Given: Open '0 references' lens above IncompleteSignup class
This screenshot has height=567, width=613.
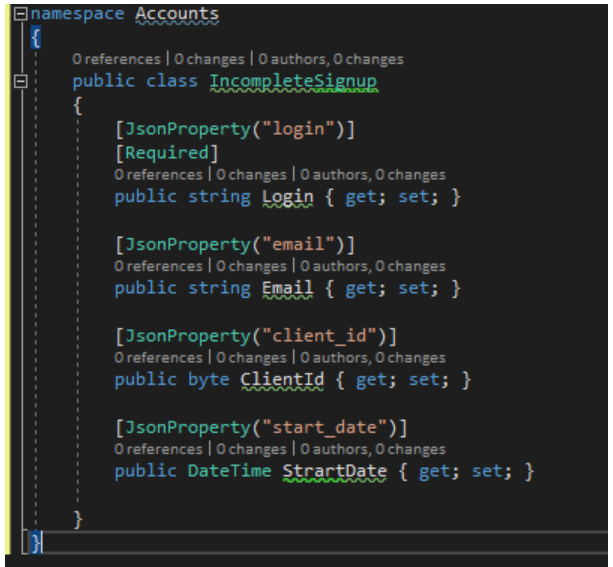Looking at the screenshot, I should coord(117,59).
